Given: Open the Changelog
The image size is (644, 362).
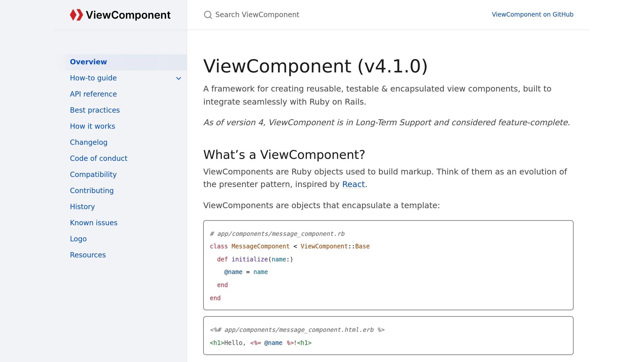Looking at the screenshot, I should 88,142.
